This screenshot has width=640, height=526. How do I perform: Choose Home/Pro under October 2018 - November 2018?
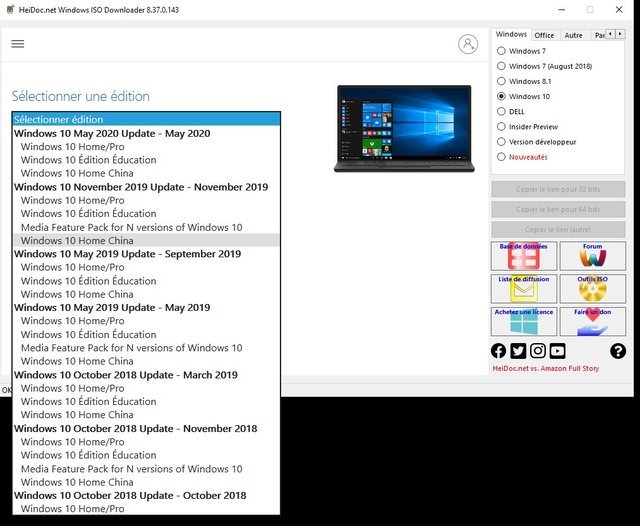pyautogui.click(x=147, y=442)
